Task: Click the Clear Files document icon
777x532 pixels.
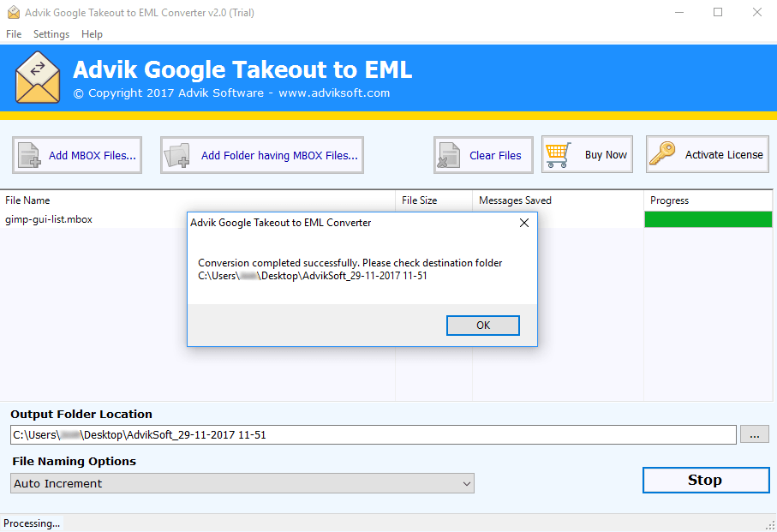Action: point(449,155)
